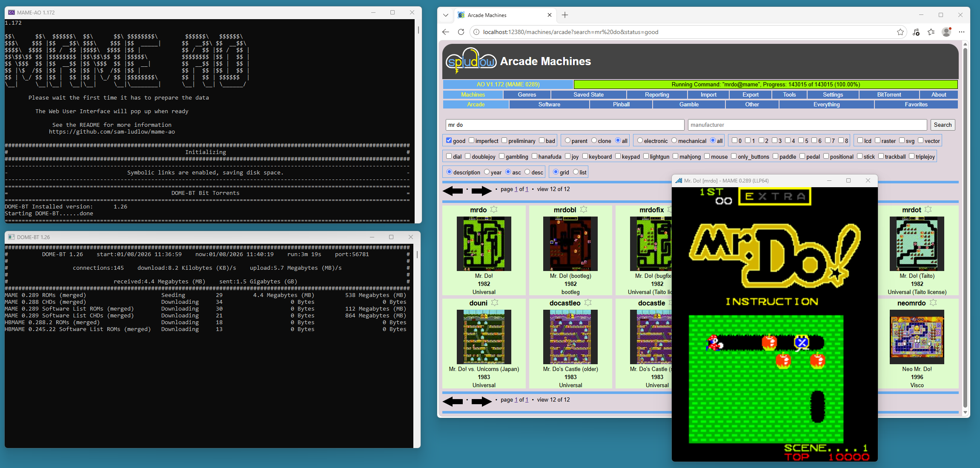Viewport: 980px width, 468px height.
Task: Click the browser page vertical scrollbar
Action: (x=965, y=228)
